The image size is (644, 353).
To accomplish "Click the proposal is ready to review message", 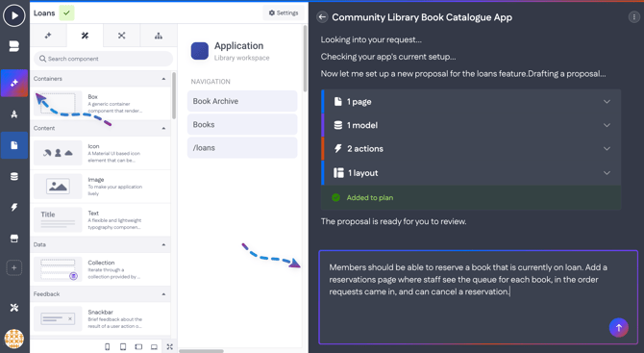I will click(x=393, y=221).
